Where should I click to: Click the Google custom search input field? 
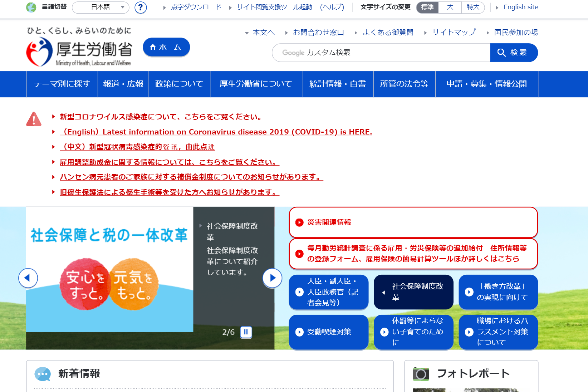pos(381,53)
